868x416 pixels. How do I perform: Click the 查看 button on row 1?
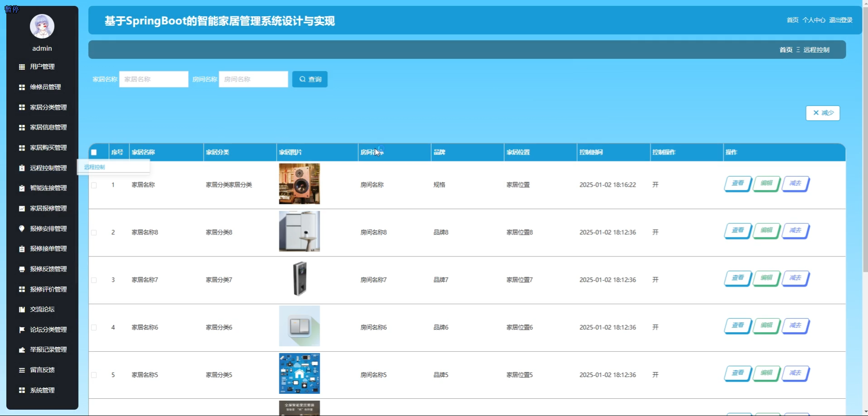(x=737, y=184)
